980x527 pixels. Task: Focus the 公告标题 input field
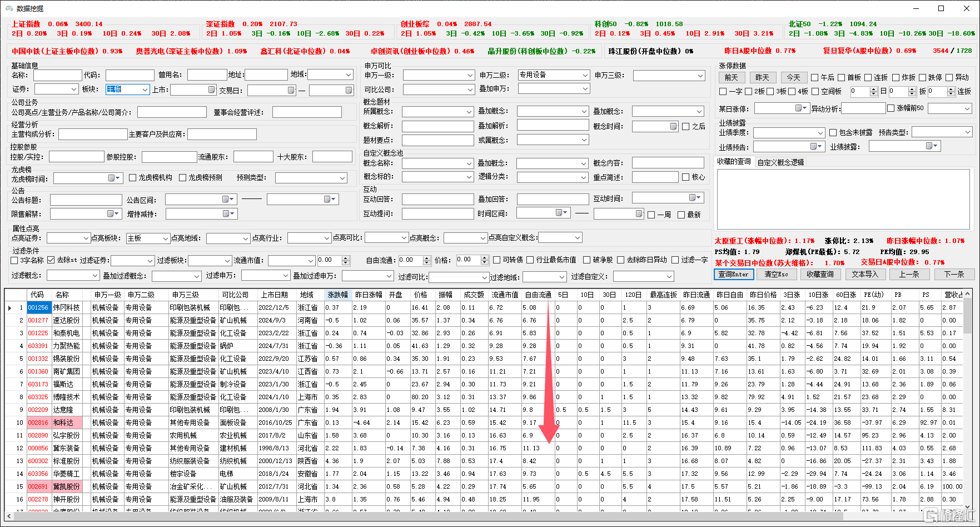pyautogui.click(x=86, y=200)
